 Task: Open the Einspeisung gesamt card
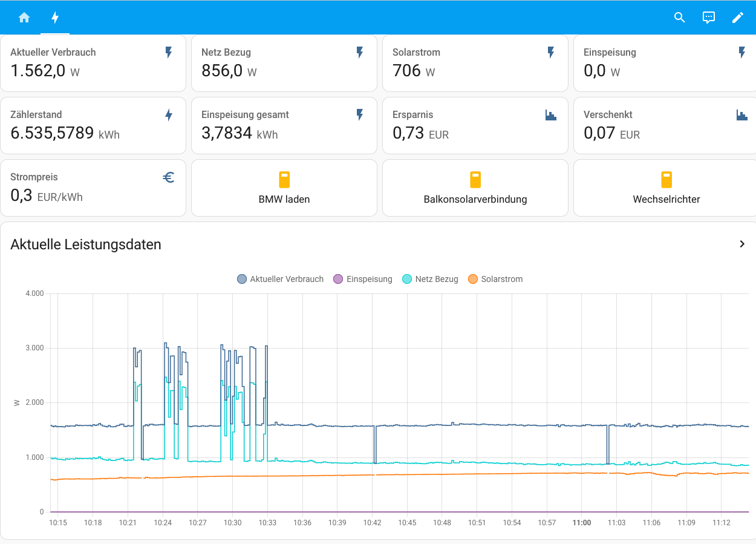point(284,125)
